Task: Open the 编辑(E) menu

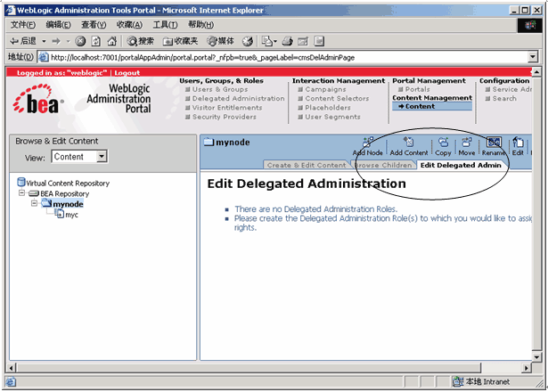Action: click(59, 25)
